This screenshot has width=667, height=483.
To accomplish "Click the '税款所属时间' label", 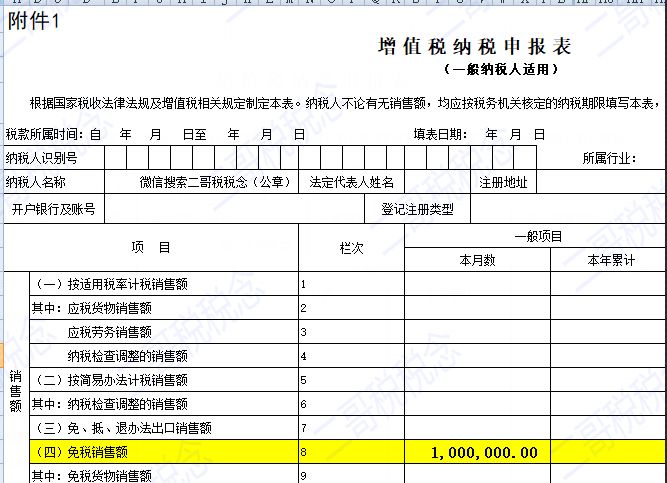I will [x=44, y=134].
